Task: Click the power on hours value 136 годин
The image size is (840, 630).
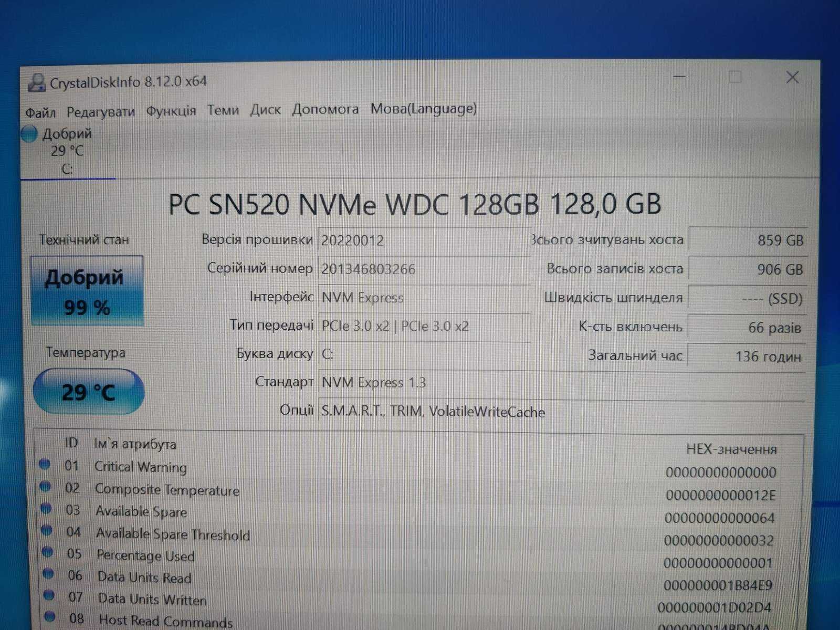Action: tap(747, 356)
